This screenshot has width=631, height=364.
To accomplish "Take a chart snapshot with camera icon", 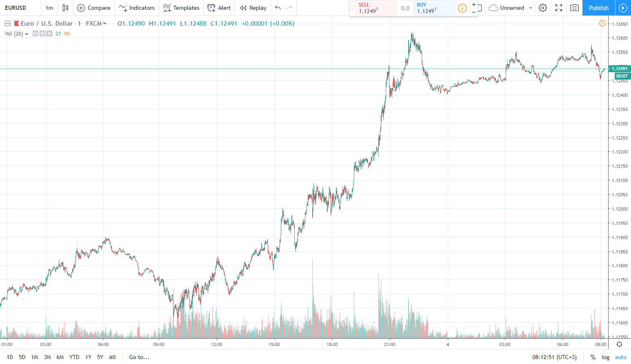I will pos(574,8).
